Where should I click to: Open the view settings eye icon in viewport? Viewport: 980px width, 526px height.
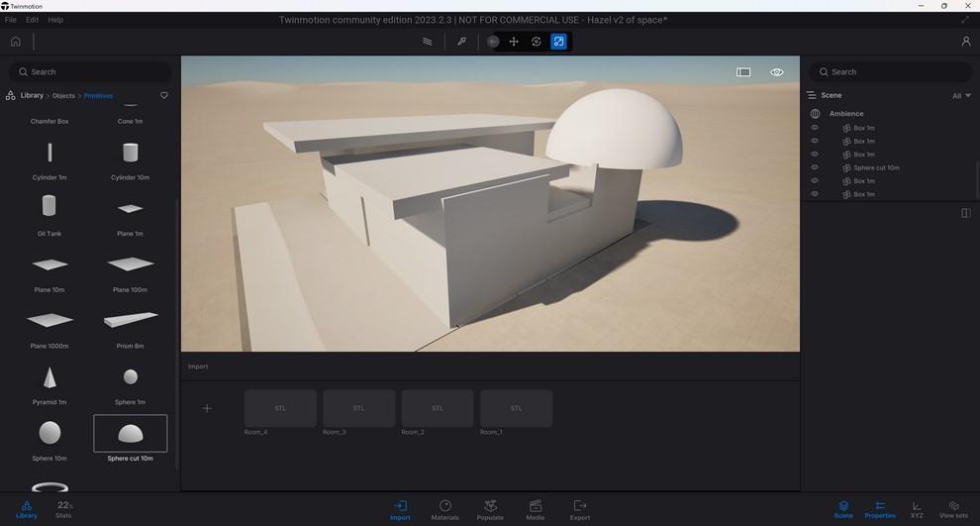point(777,72)
